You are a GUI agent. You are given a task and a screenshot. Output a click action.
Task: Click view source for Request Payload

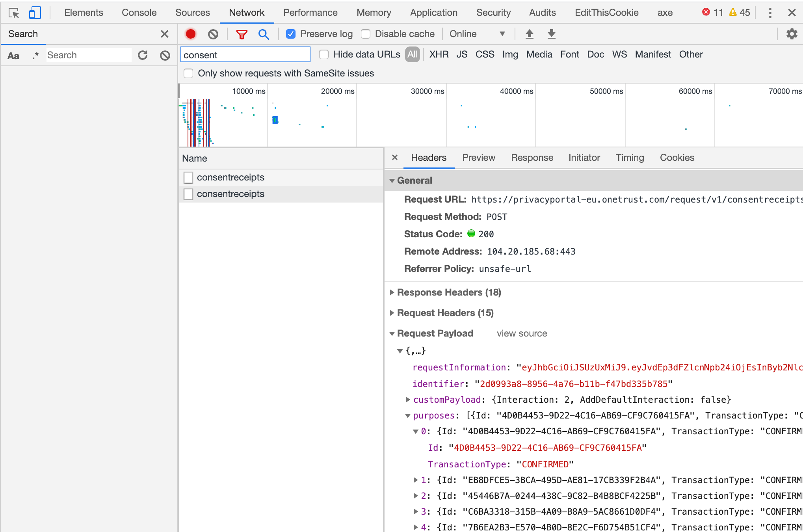click(522, 333)
